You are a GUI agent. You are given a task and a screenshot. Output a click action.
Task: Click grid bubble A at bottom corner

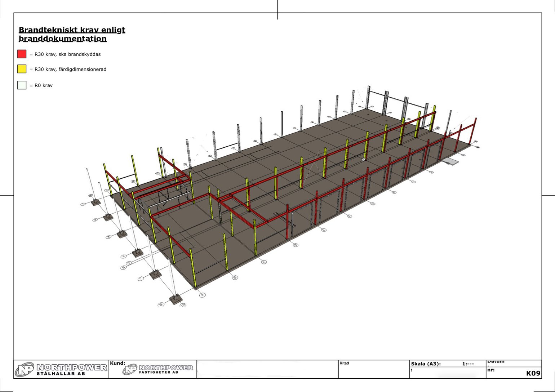[x=203, y=295]
